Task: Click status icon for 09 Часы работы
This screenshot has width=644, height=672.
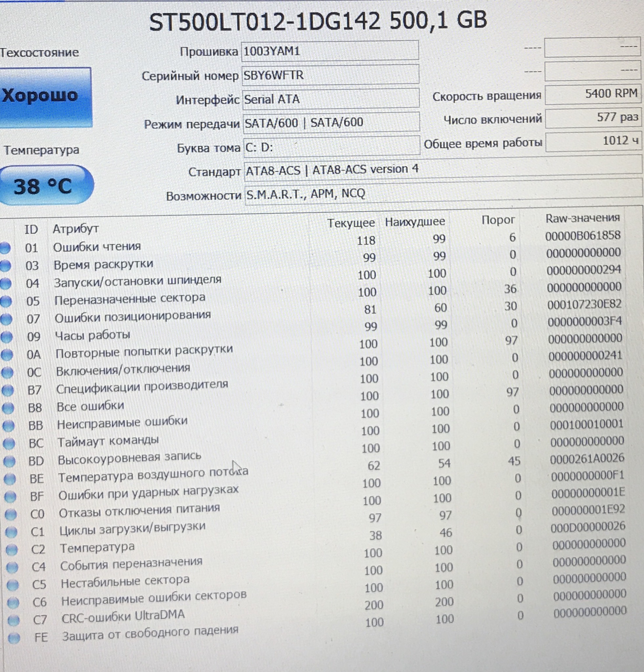Action: coord(7,337)
